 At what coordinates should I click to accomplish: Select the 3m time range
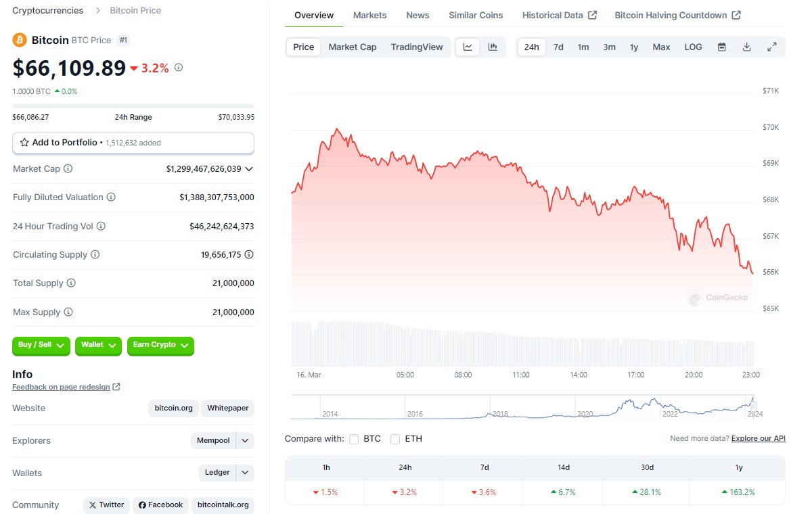click(x=610, y=47)
